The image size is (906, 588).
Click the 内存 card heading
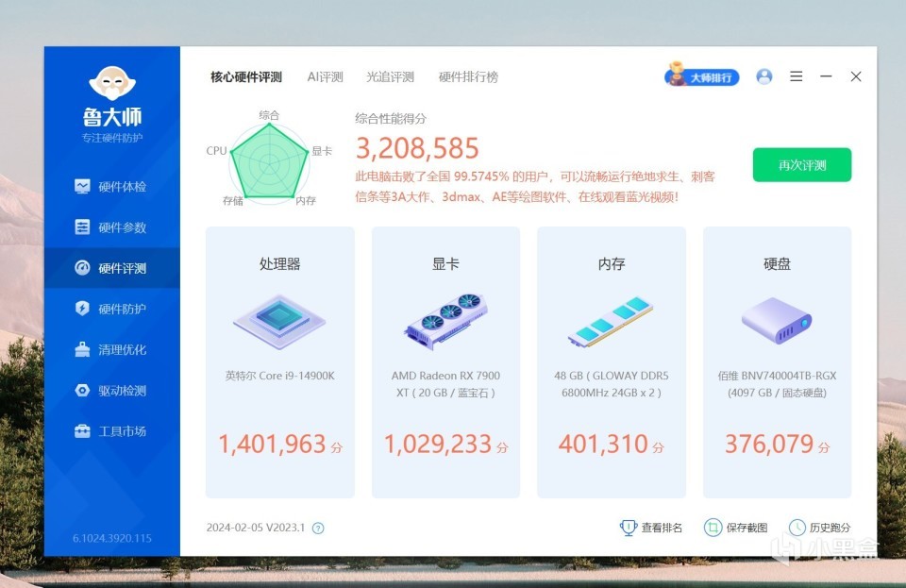point(612,264)
